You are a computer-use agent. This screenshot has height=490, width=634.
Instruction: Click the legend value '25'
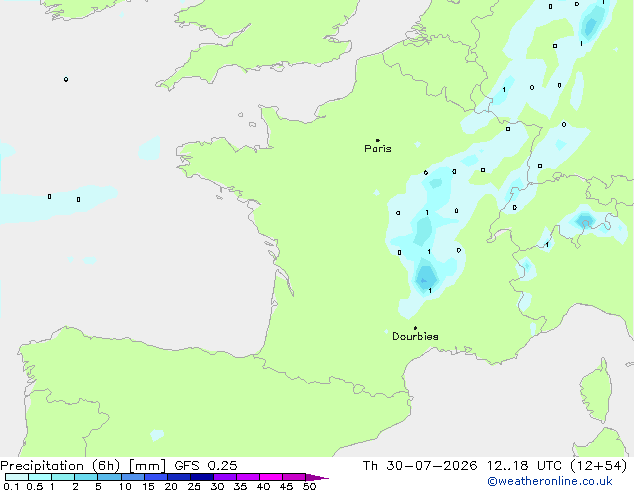[x=194, y=486]
